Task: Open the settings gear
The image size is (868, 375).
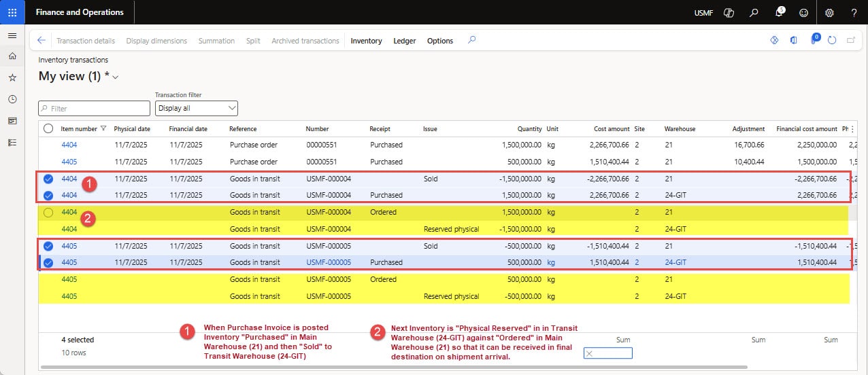Action: (829, 12)
